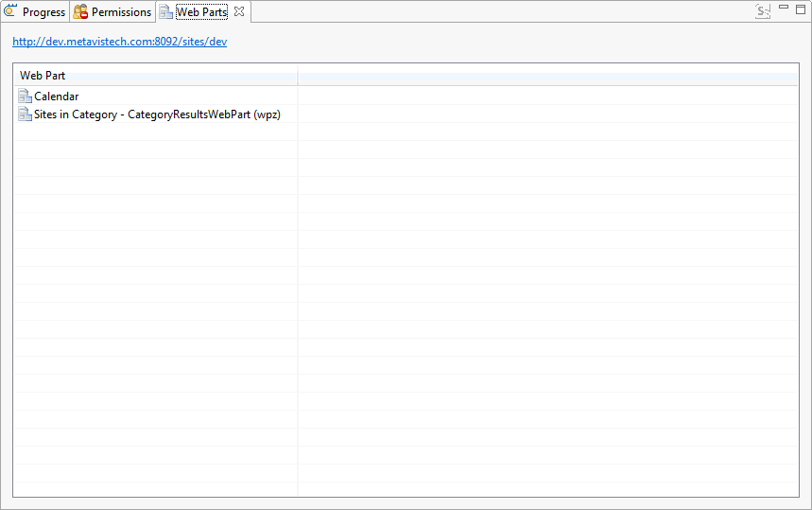The width and height of the screenshot is (812, 510).
Task: Click the S toolbar icon at top right
Action: tap(763, 11)
